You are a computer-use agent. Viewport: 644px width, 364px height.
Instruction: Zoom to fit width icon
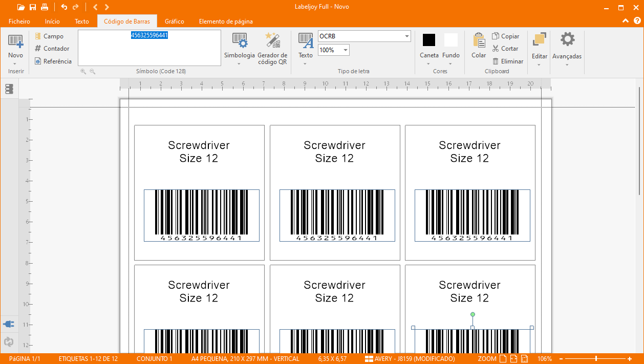pyautogui.click(x=514, y=359)
